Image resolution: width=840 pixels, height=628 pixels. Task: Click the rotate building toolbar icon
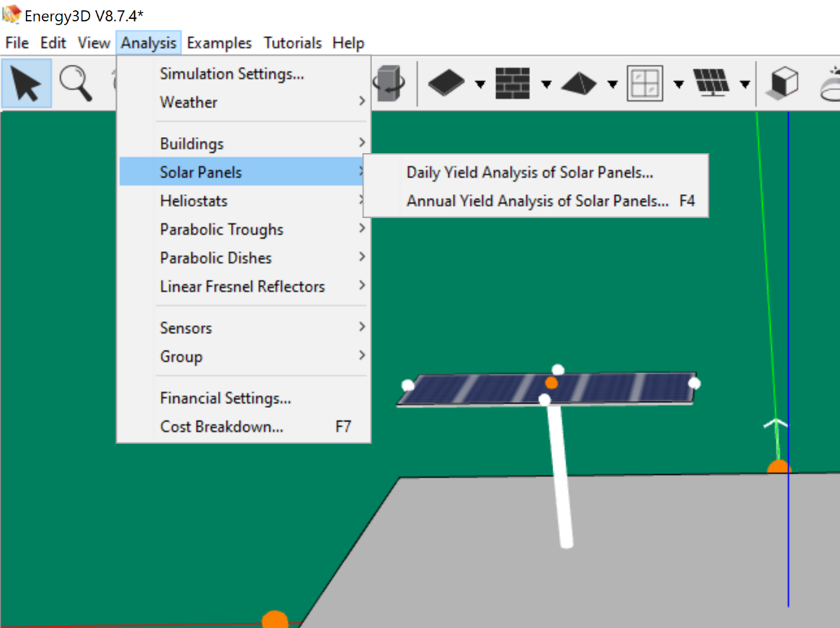(x=389, y=81)
